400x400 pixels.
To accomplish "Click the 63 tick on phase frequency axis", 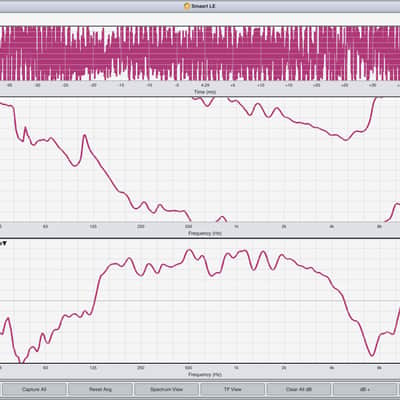I will (45, 227).
